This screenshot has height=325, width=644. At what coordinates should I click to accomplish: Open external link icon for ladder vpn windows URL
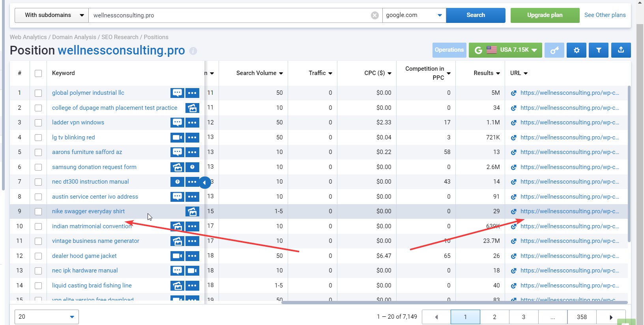point(513,123)
